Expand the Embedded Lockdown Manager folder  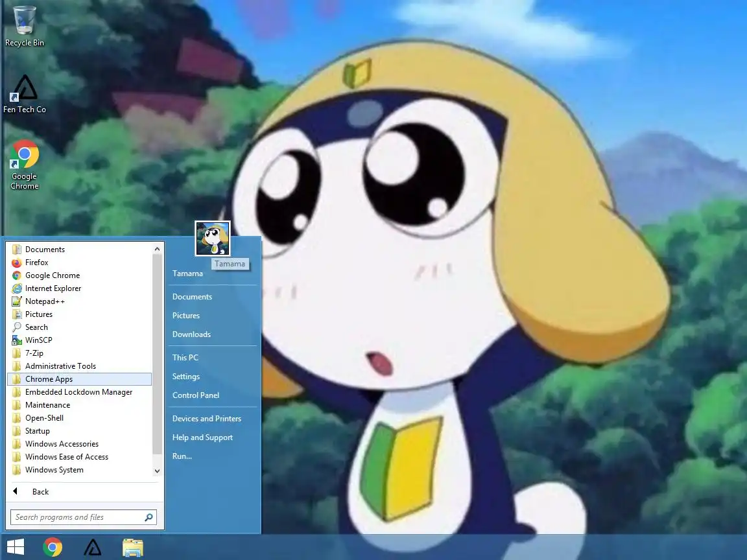[80, 392]
